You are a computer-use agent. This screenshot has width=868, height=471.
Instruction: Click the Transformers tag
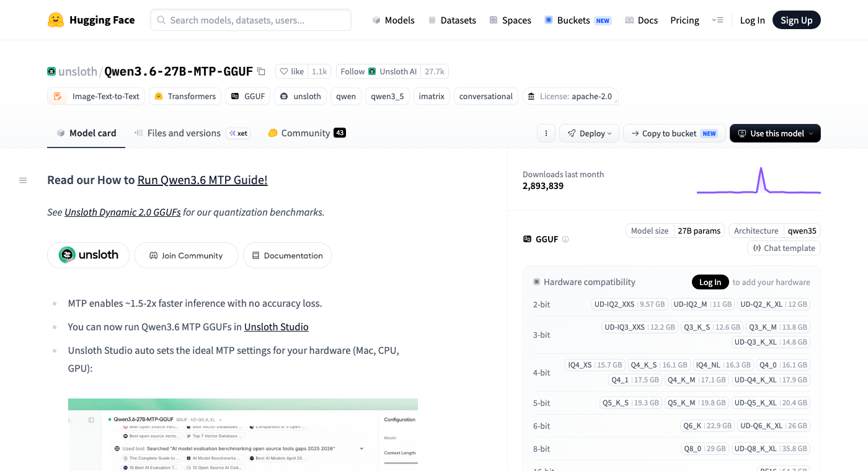185,96
